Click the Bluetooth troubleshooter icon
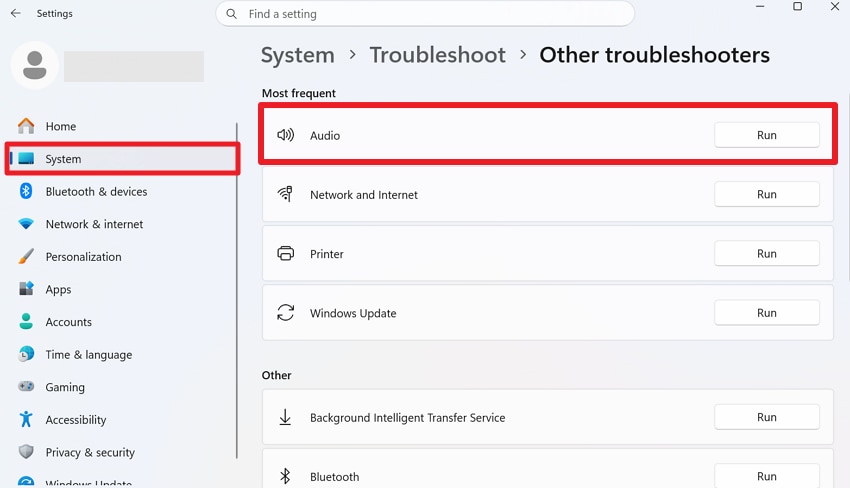This screenshot has height=488, width=850. pos(285,476)
